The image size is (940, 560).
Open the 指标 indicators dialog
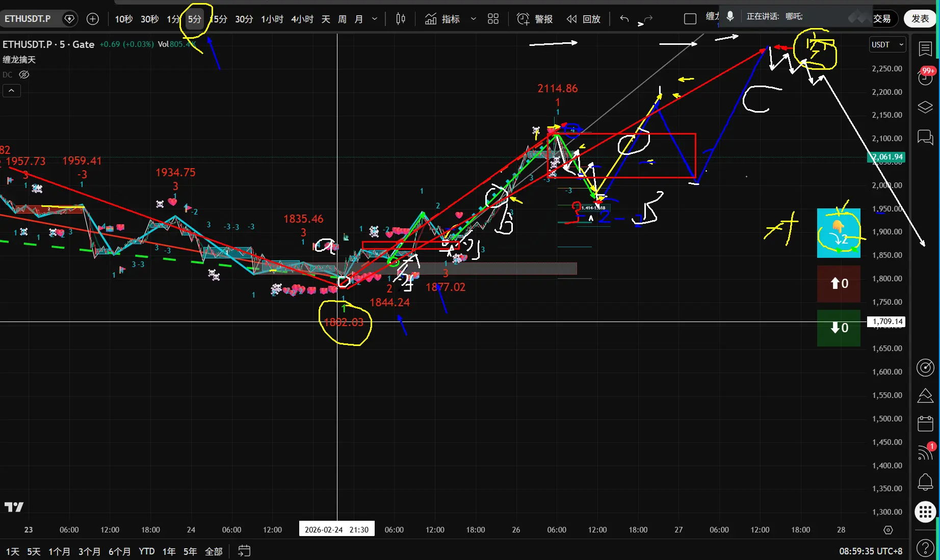[x=442, y=19]
